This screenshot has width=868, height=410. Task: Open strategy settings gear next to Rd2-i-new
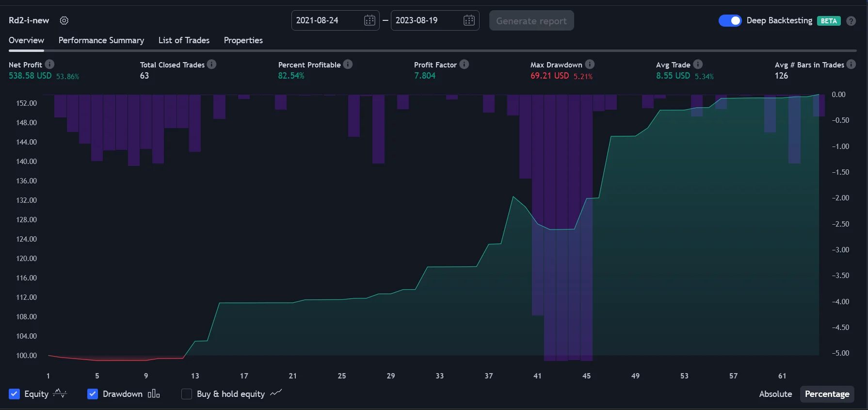tap(64, 20)
